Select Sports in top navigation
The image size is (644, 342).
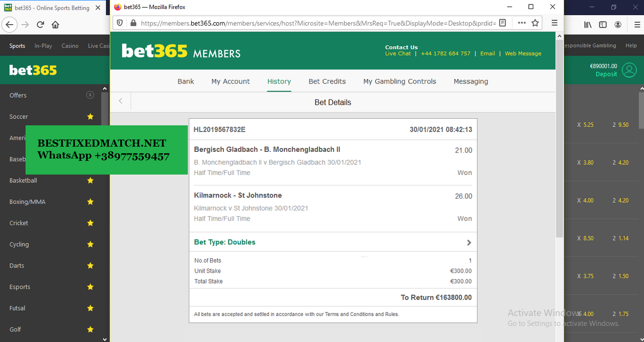coord(17,46)
